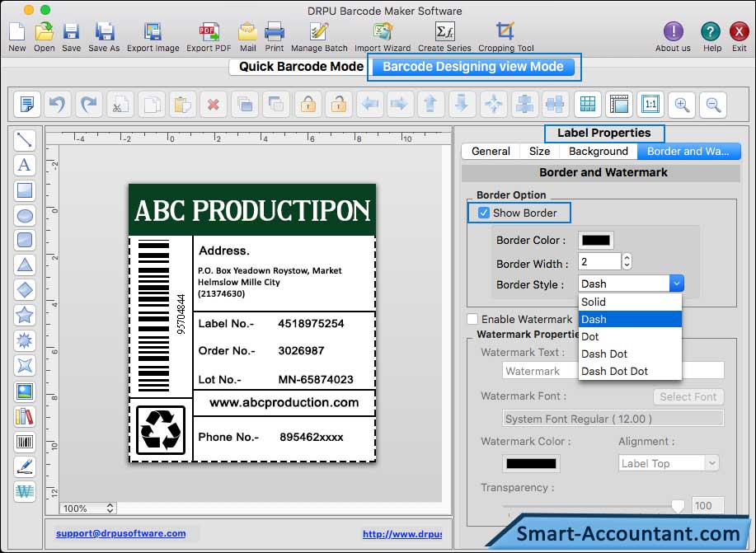Select the diamond shape tool
Screen dimensions: 756x553
click(x=25, y=290)
